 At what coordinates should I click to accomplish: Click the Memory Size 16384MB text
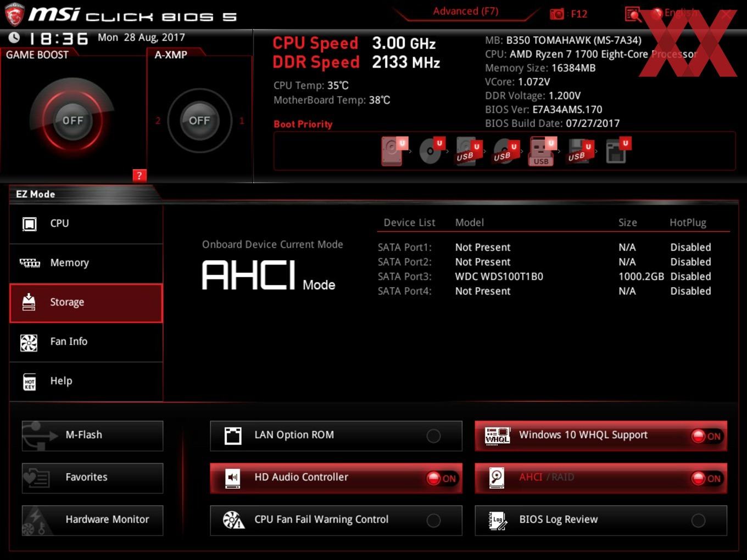pyautogui.click(x=540, y=69)
